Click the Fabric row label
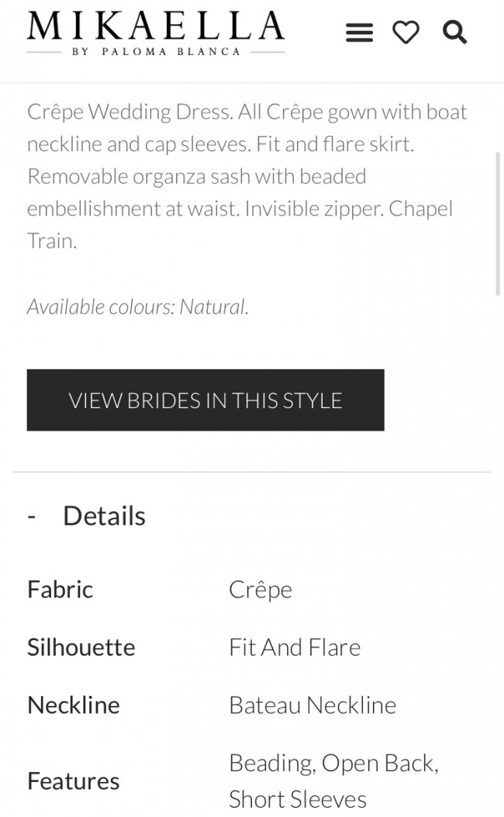Viewport: 504px width, 817px height. pos(60,589)
